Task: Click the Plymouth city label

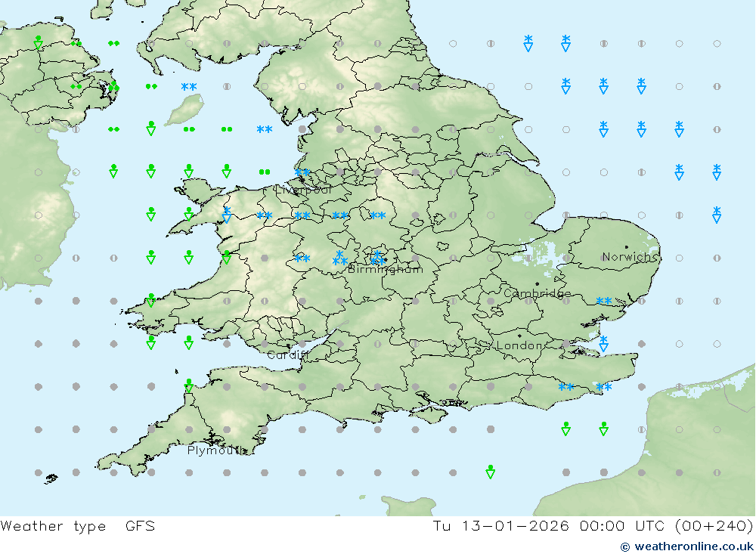Action: tap(217, 450)
